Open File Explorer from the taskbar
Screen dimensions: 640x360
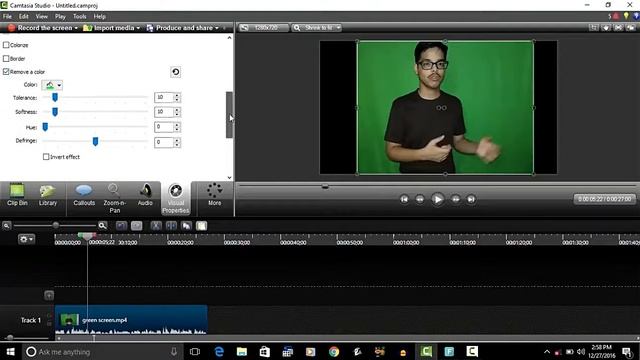click(242, 351)
